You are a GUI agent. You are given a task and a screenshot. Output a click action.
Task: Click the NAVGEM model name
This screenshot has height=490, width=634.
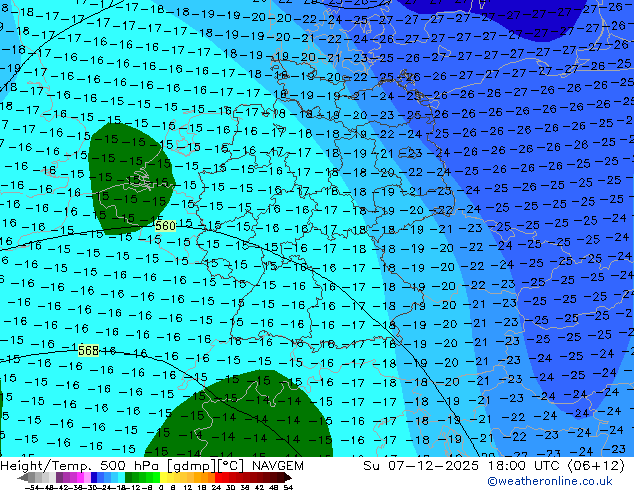(x=277, y=466)
